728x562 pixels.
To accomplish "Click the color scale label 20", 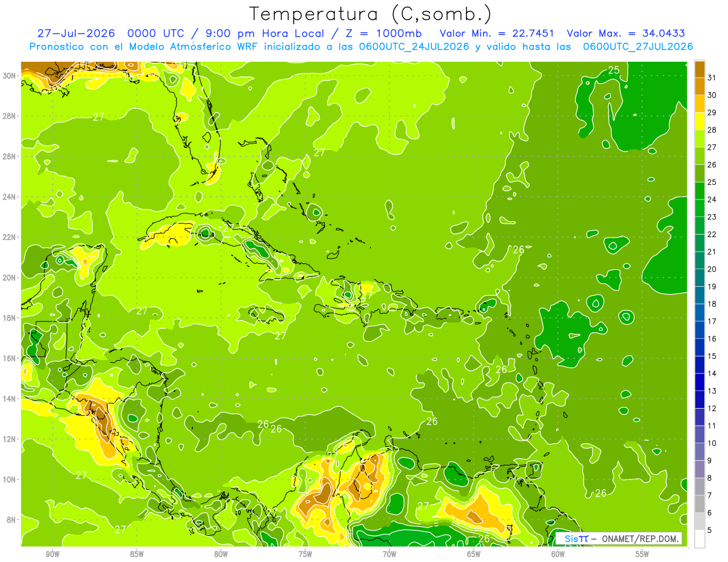I will (x=712, y=269).
